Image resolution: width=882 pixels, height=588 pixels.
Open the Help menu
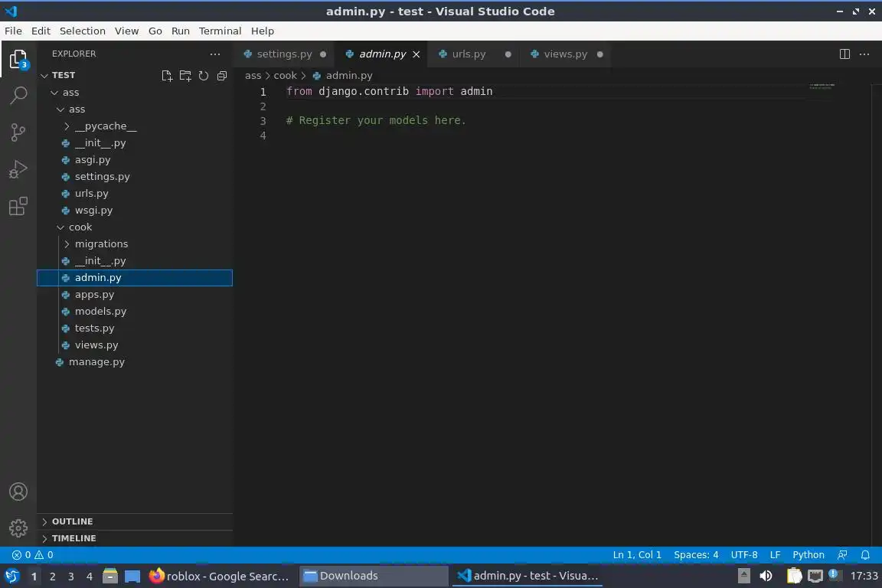pos(262,31)
